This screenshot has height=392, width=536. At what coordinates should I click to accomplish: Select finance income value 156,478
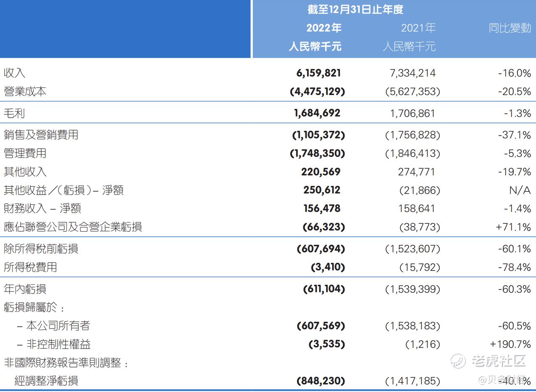(322, 209)
